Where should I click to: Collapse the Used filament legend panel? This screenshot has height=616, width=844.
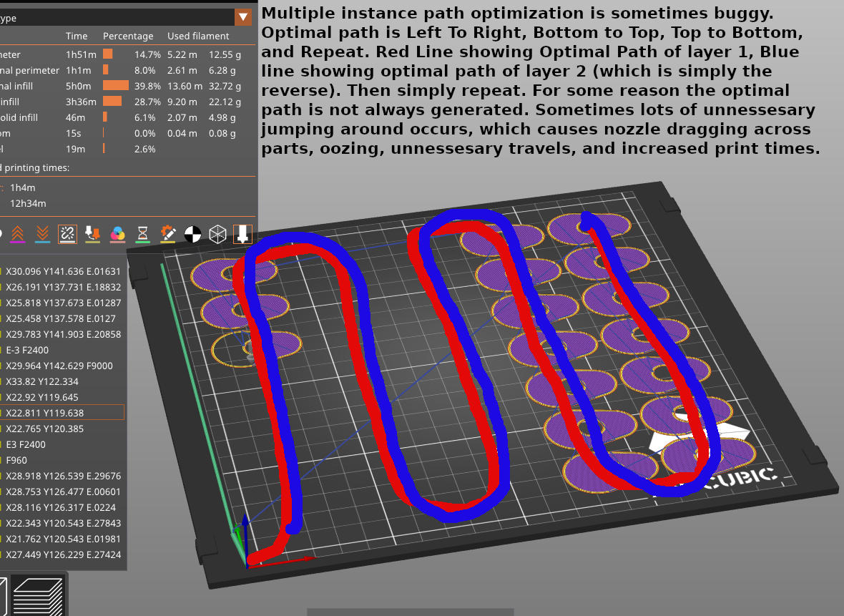point(198,36)
